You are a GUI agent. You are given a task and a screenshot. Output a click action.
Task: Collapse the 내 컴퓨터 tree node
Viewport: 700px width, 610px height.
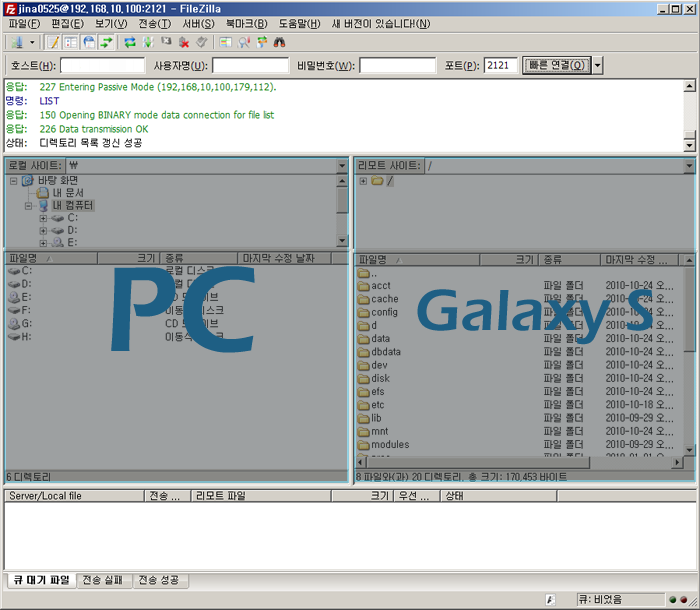(28, 206)
